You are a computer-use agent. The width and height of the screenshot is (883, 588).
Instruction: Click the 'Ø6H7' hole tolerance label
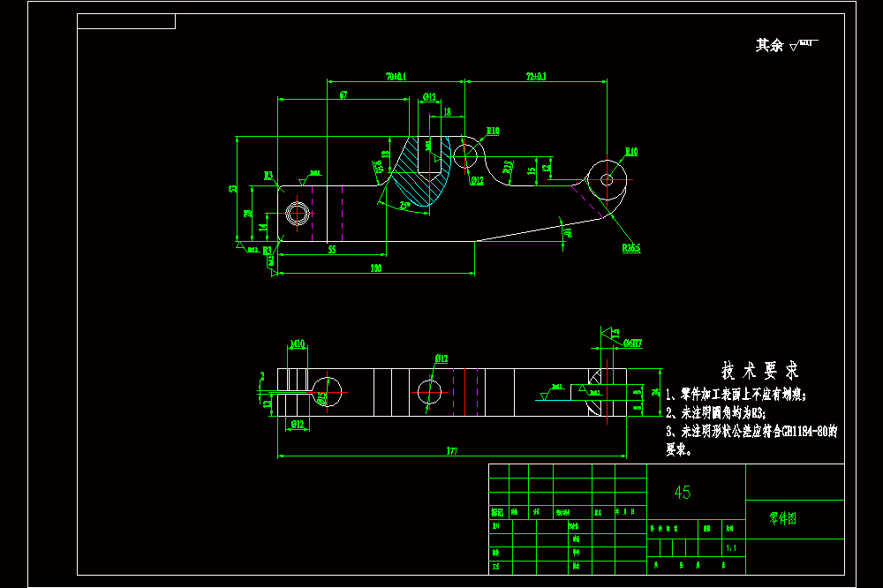[x=632, y=343]
